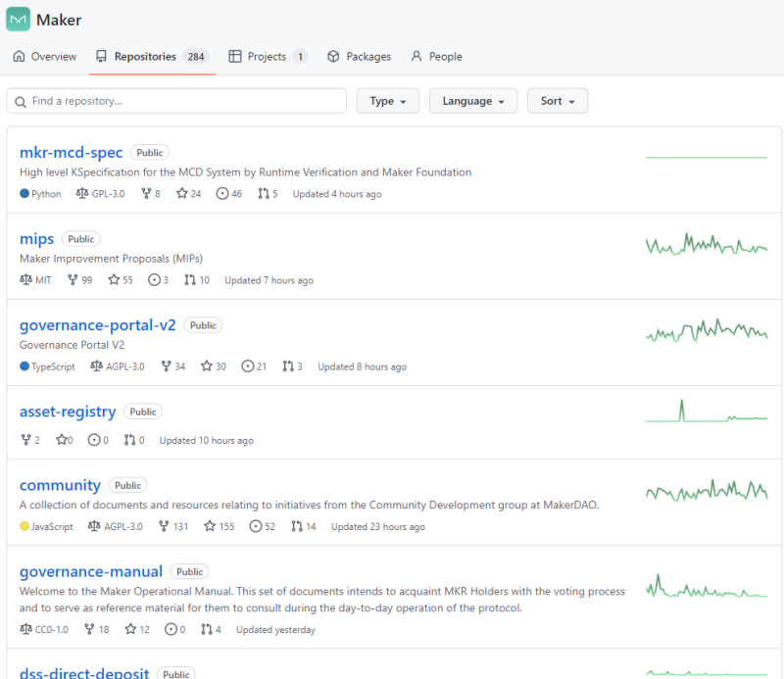The height and width of the screenshot is (679, 784).
Task: View open issues of community (52)
Action: pyautogui.click(x=263, y=526)
